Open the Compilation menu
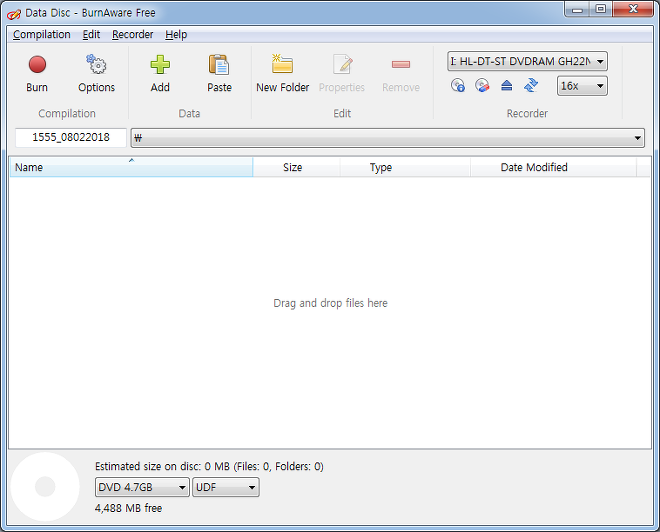660x532 pixels. click(42, 35)
